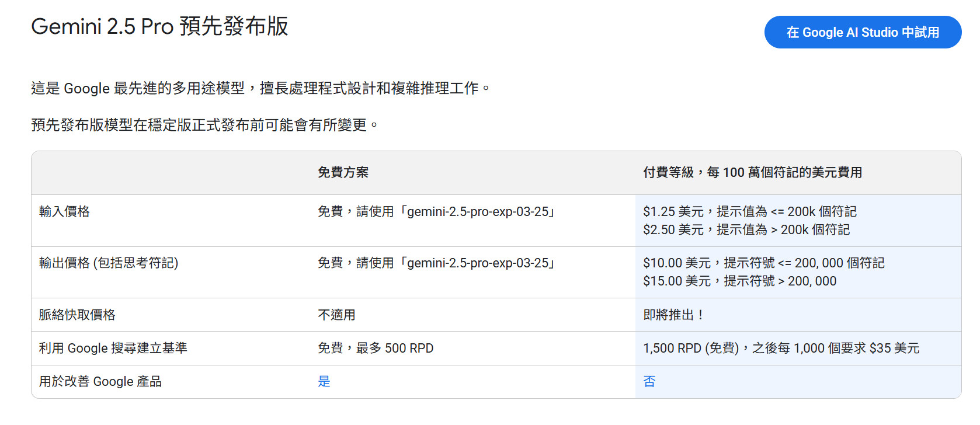Image resolution: width=980 pixels, height=425 pixels.
Task: Click the $1.25 美元 input price line
Action: [x=749, y=211]
